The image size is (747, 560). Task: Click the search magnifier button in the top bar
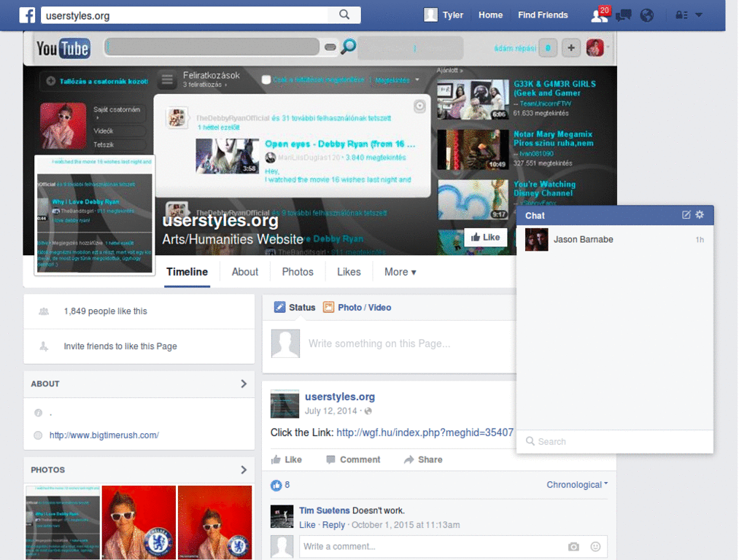pyautogui.click(x=344, y=15)
